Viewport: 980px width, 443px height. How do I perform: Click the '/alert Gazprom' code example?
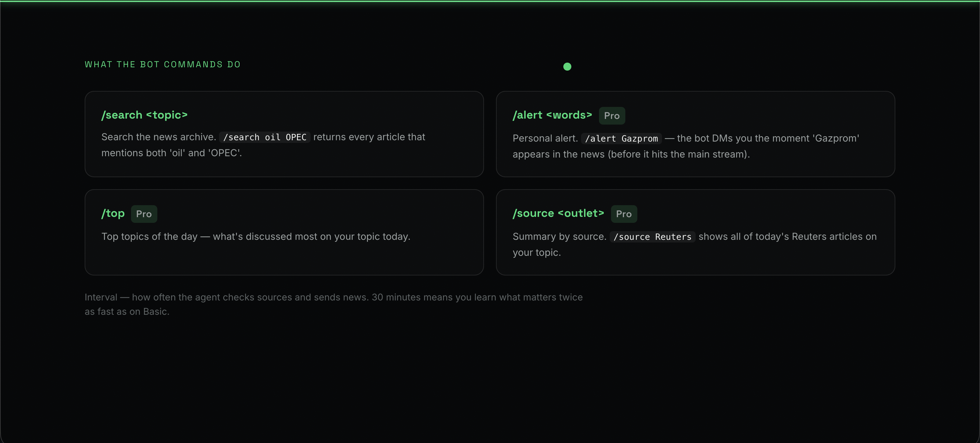[621, 139]
